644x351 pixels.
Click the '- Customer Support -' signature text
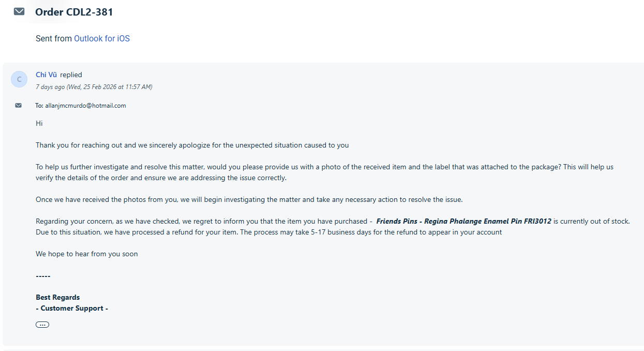click(x=72, y=308)
